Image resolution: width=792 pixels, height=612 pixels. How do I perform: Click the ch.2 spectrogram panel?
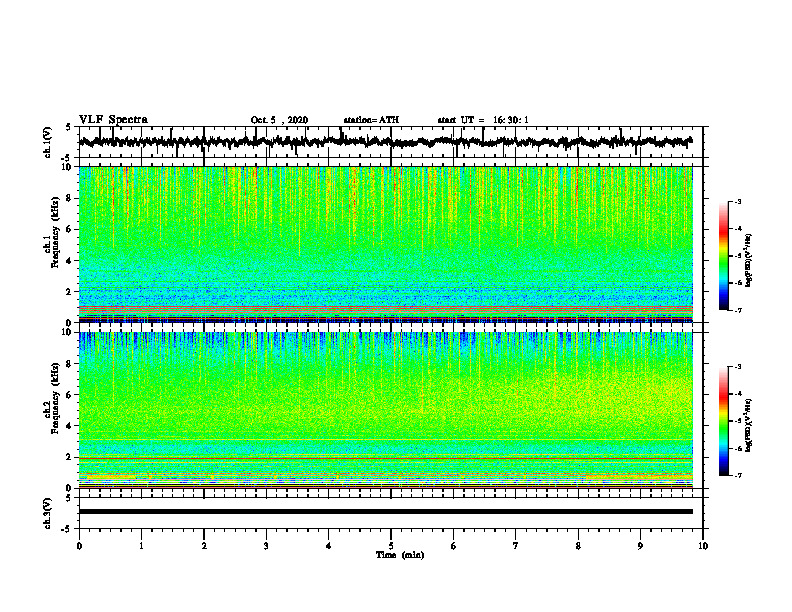coord(385,410)
